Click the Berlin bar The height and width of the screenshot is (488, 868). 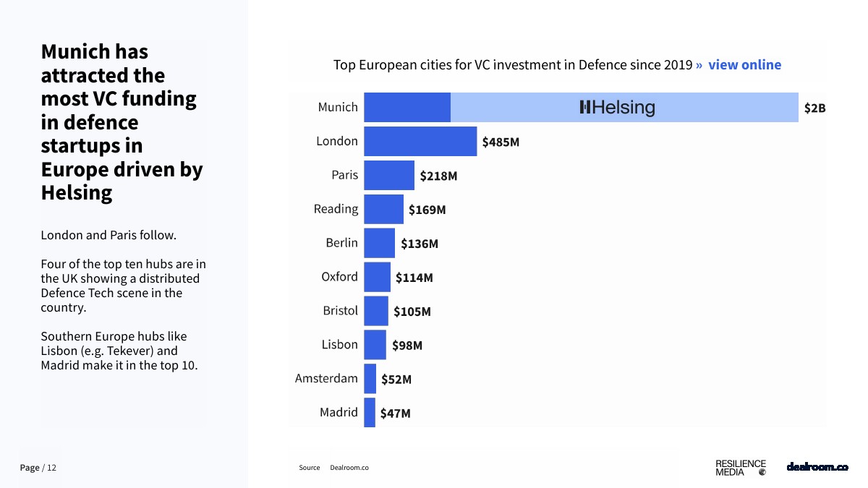point(379,244)
